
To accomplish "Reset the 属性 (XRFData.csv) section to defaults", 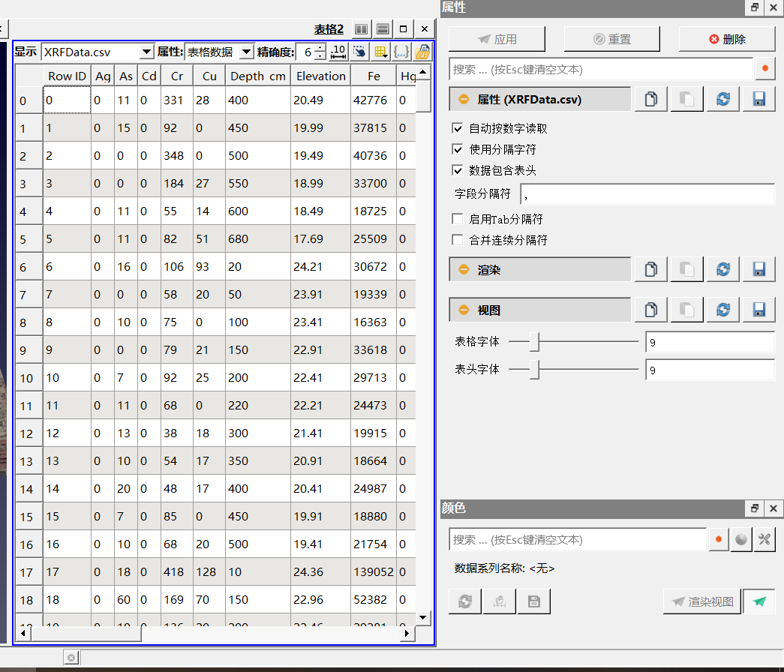I will [x=723, y=99].
